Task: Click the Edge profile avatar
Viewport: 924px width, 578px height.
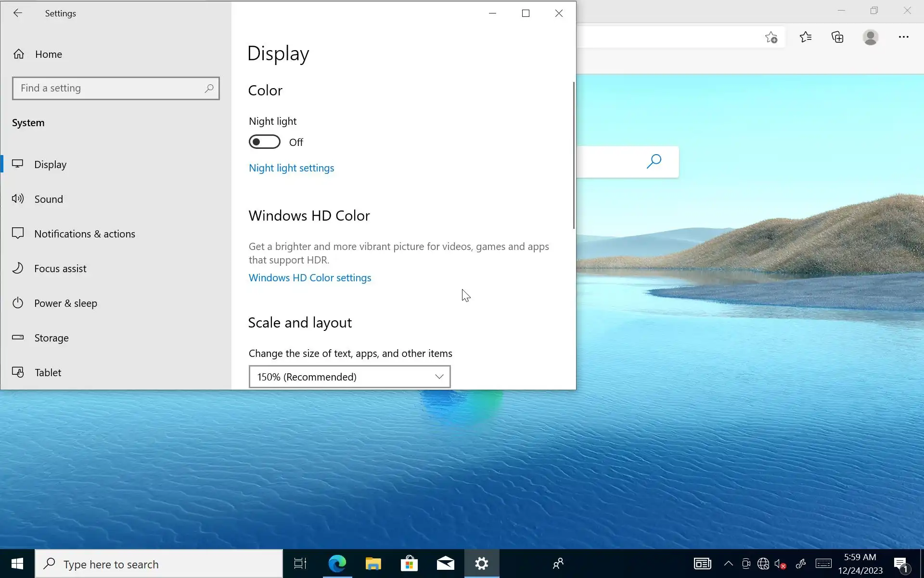Action: coord(870,37)
